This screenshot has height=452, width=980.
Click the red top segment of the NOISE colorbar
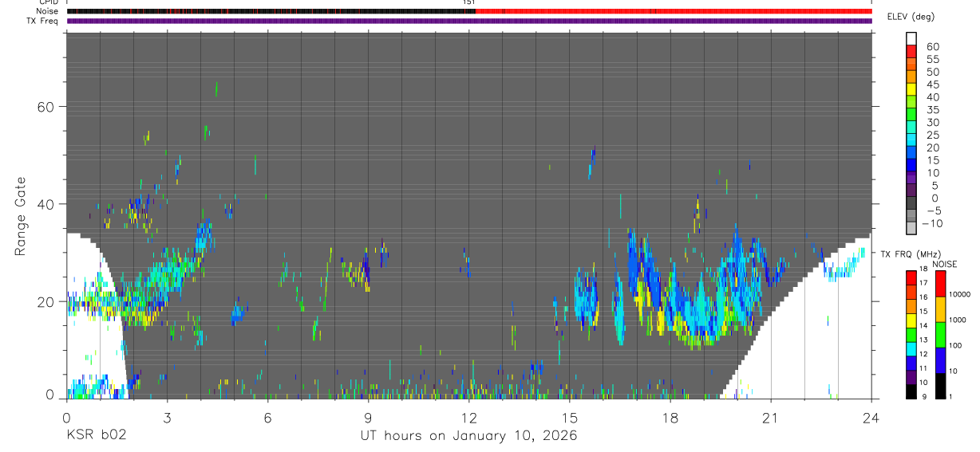[x=941, y=284]
